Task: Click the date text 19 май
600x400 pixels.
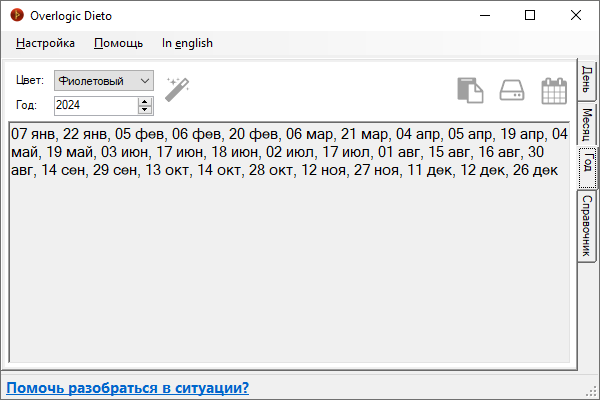Action: coord(70,152)
